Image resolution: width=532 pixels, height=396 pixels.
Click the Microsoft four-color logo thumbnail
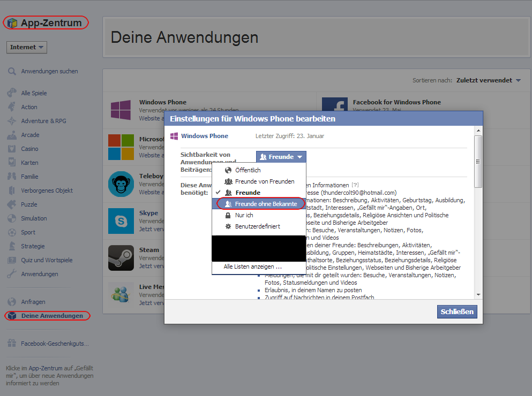click(121, 147)
